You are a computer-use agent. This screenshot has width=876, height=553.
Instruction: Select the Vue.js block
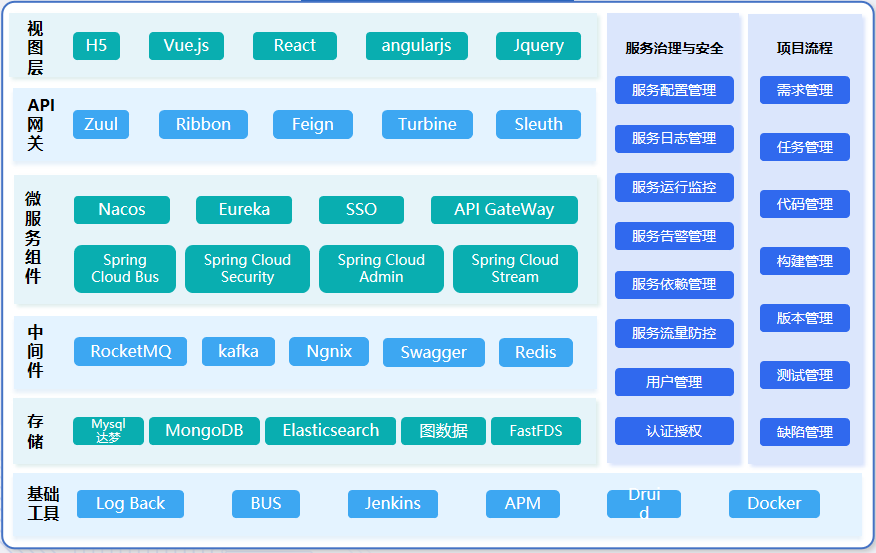[x=186, y=46]
